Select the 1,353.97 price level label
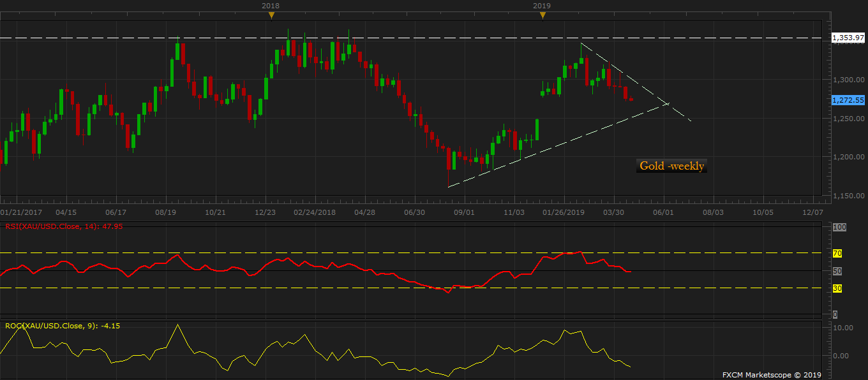 click(848, 38)
